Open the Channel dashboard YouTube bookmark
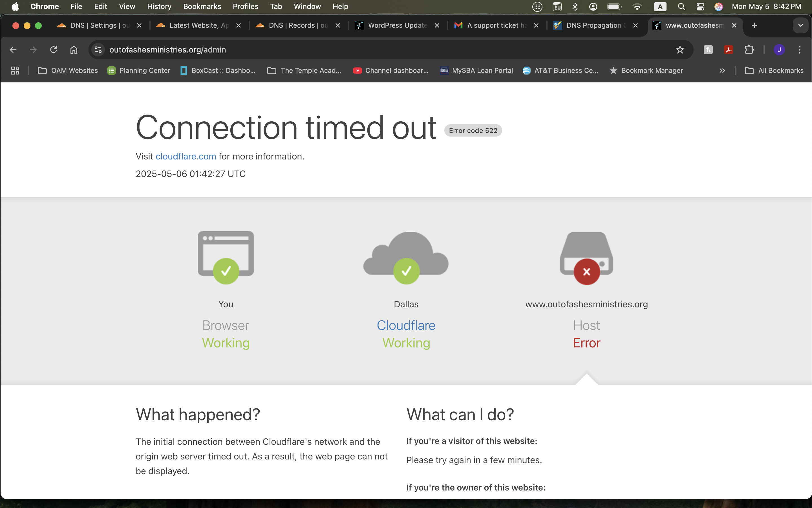 pos(391,71)
